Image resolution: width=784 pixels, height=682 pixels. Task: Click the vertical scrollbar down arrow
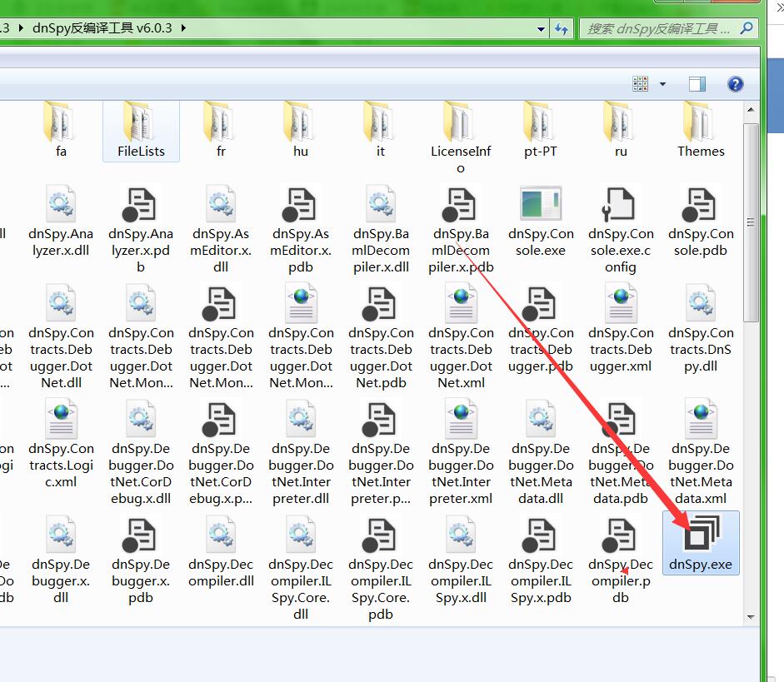[751, 617]
